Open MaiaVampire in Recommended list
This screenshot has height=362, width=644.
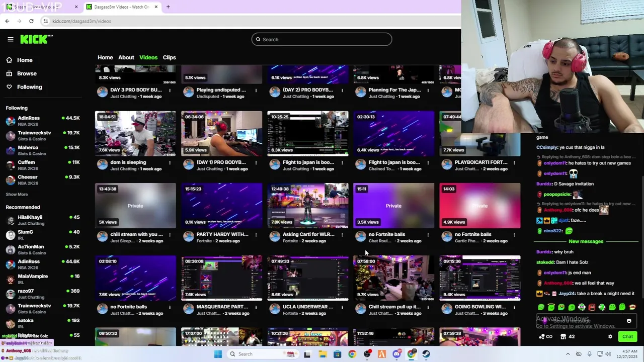(x=43, y=279)
